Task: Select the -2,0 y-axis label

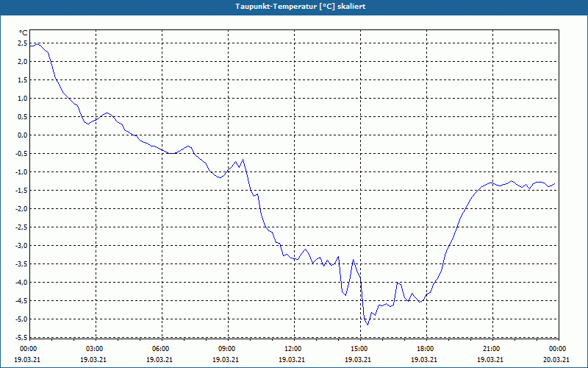Action: tap(21, 209)
